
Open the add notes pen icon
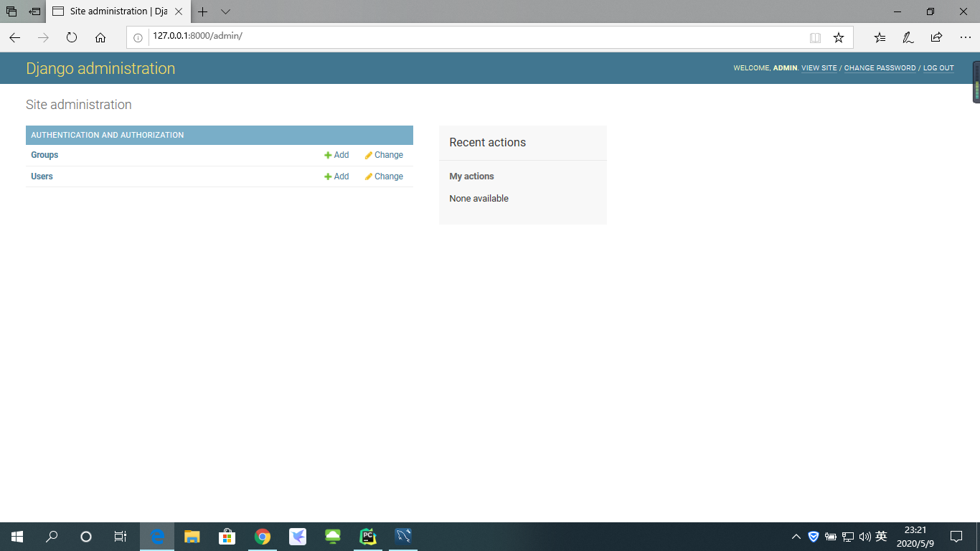[908, 37]
